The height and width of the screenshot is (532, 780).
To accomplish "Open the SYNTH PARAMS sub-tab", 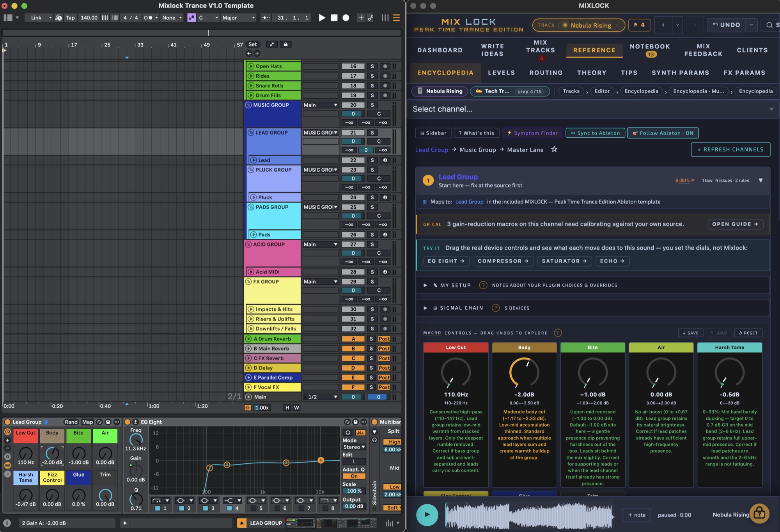I will coord(680,73).
